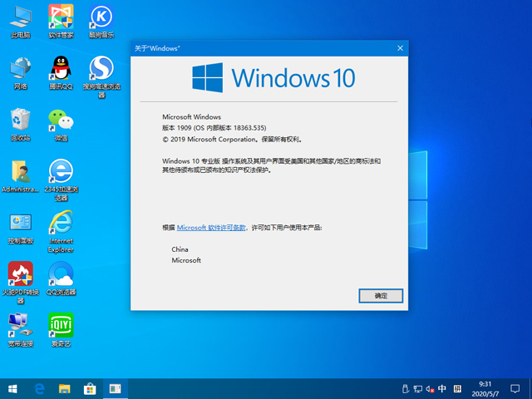
Task: Click the licensed user "China" text
Action: pos(180,249)
